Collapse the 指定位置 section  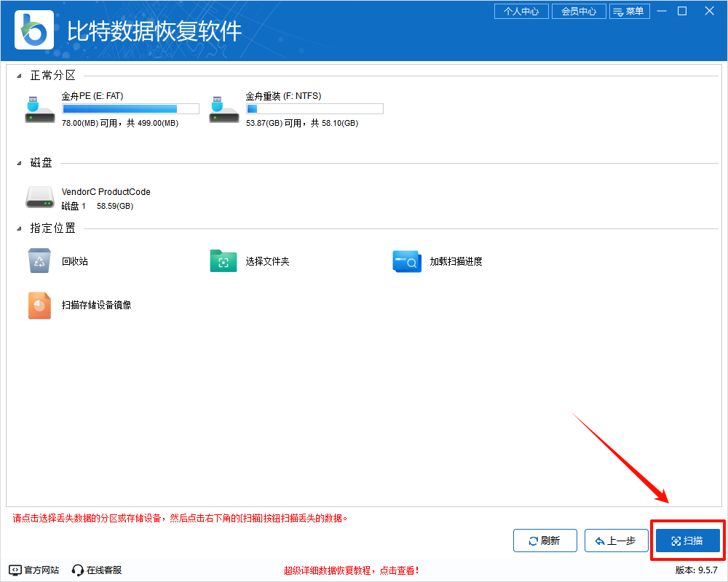point(20,228)
